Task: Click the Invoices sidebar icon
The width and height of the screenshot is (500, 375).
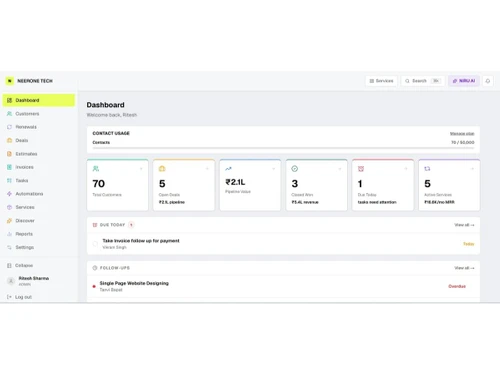Action: coord(9,167)
